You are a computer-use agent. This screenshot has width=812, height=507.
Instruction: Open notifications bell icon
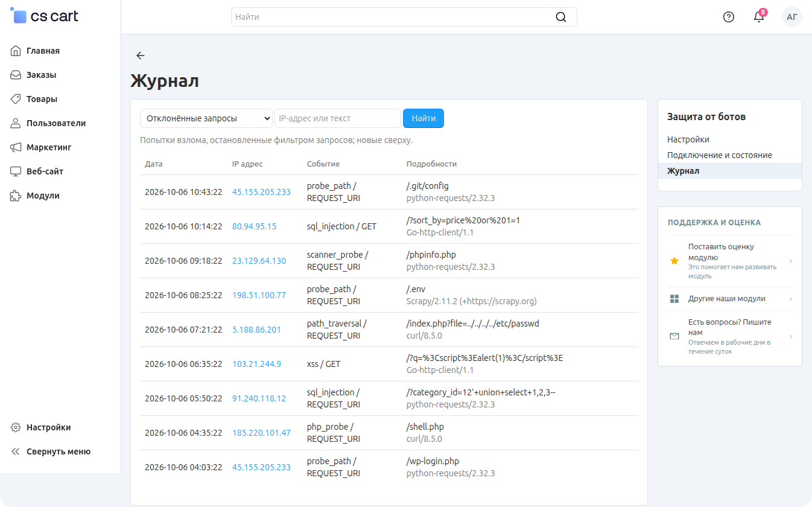(759, 17)
